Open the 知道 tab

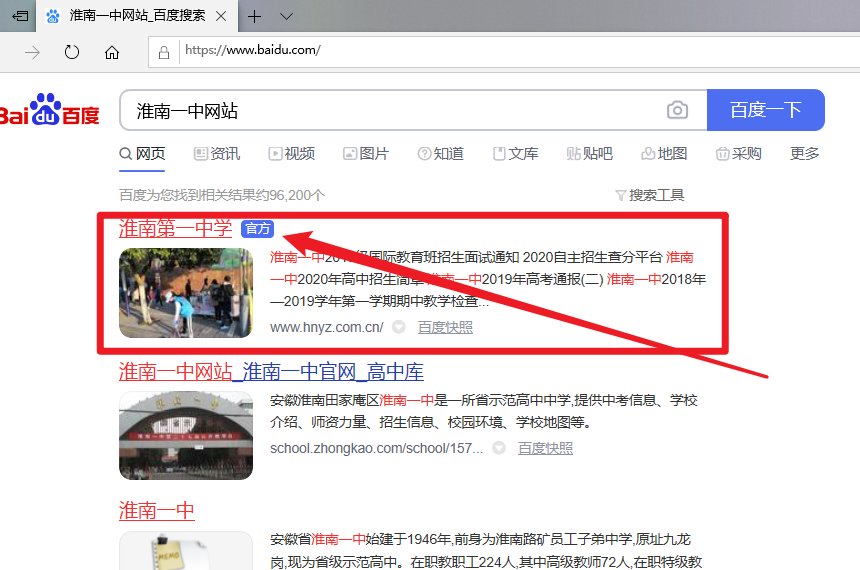tap(440, 154)
